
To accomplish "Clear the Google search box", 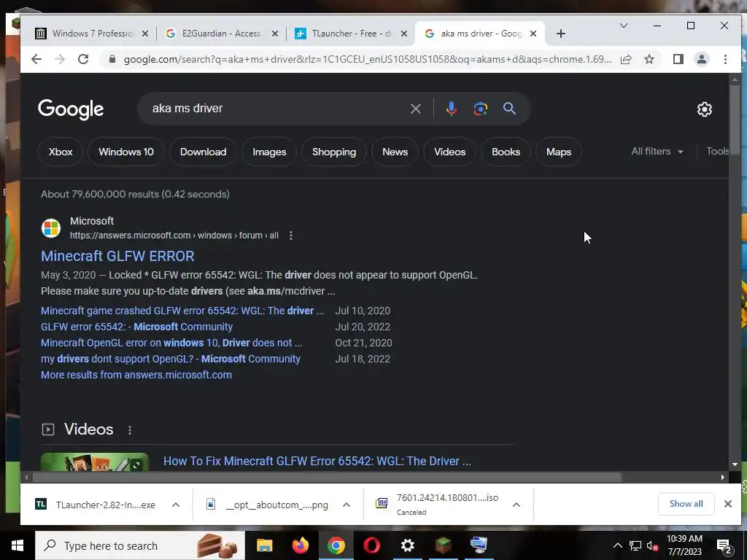I will coord(415,109).
